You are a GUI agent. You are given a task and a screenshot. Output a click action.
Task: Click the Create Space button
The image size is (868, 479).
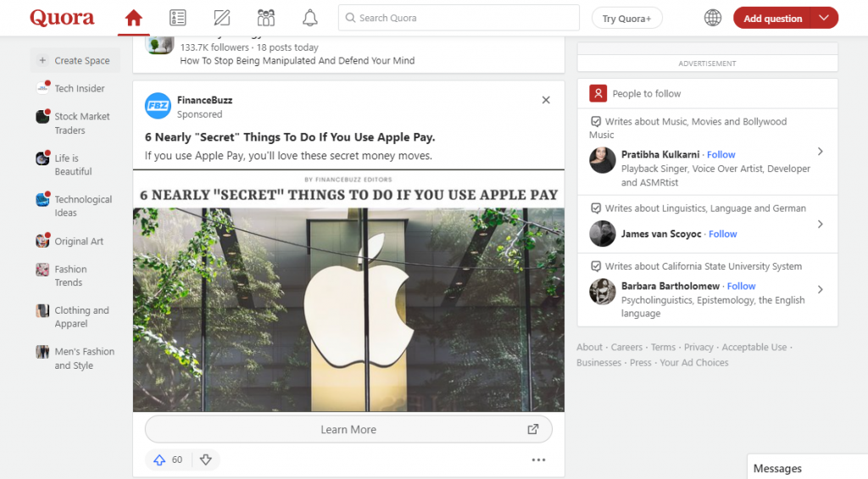(x=75, y=60)
